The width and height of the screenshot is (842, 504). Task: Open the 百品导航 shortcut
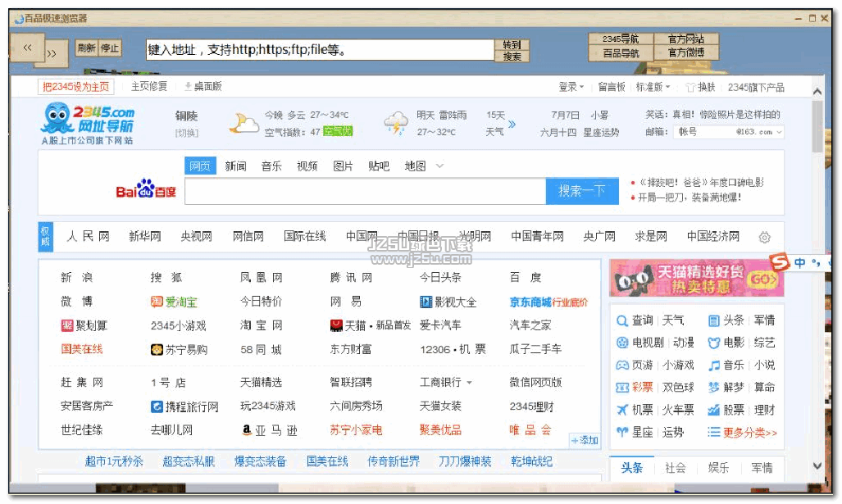(x=621, y=53)
